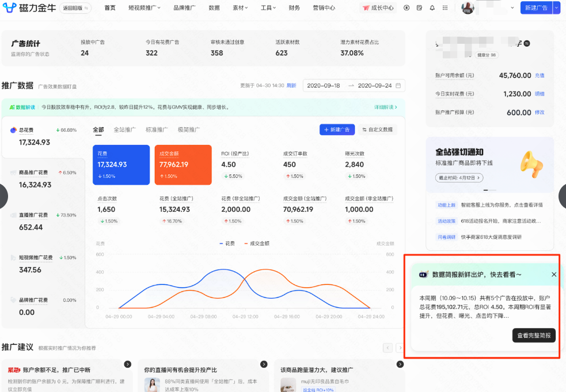Screen dimensions: 566x392
Task: Open the 首页 menu item
Action: (x=110, y=7)
